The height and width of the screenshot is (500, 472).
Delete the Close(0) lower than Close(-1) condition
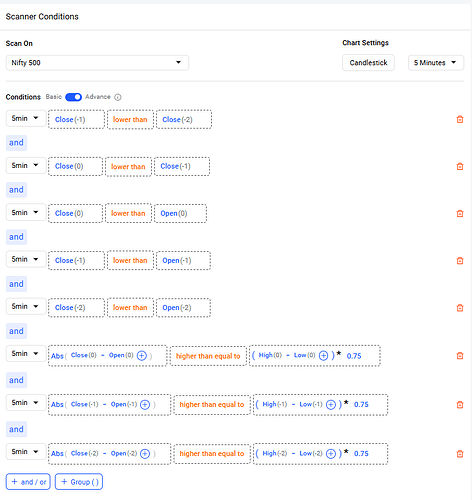coord(460,166)
